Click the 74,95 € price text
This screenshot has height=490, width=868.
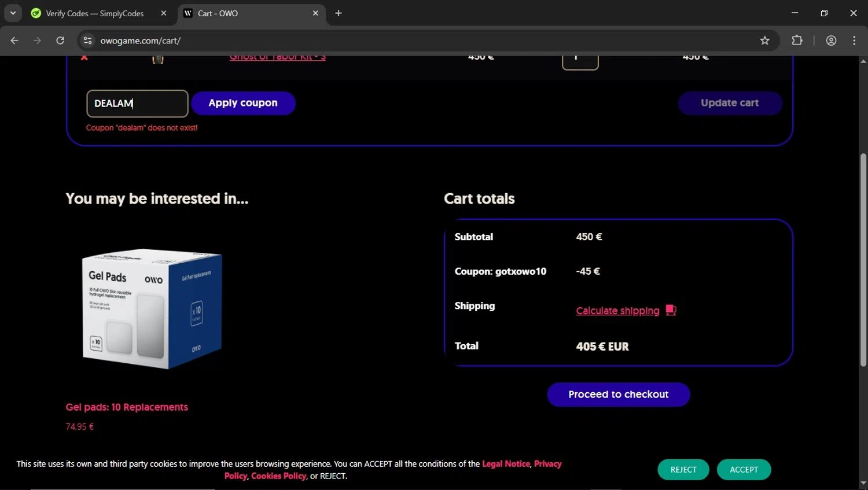(x=80, y=427)
